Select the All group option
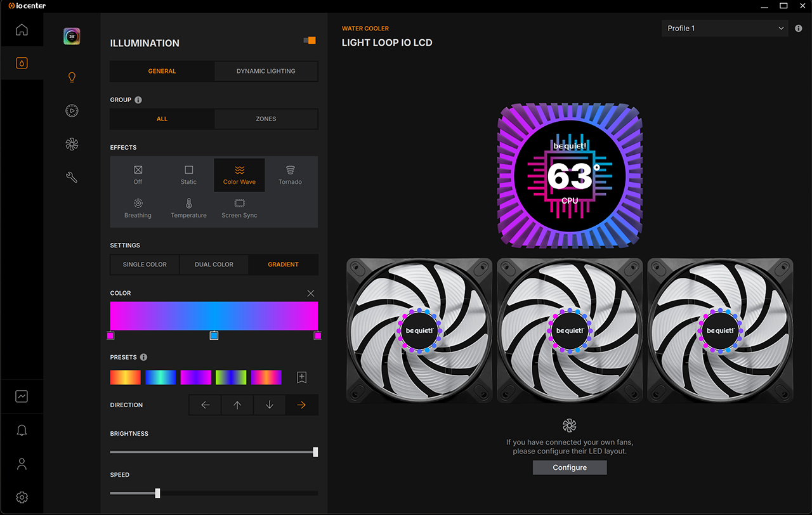The width and height of the screenshot is (812, 515). [x=162, y=119]
